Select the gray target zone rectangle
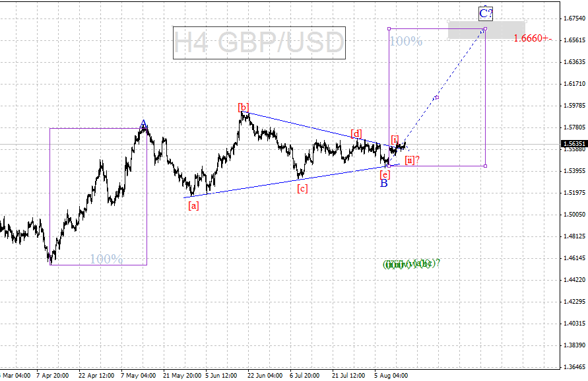The width and height of the screenshot is (588, 381). click(x=486, y=30)
